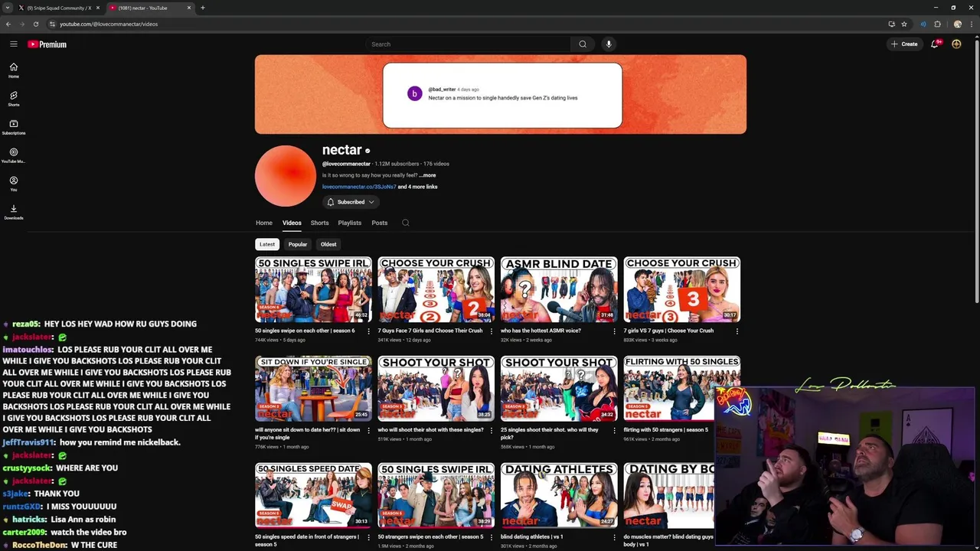Play ASMR BLIND DATE thumbnail

(x=559, y=289)
